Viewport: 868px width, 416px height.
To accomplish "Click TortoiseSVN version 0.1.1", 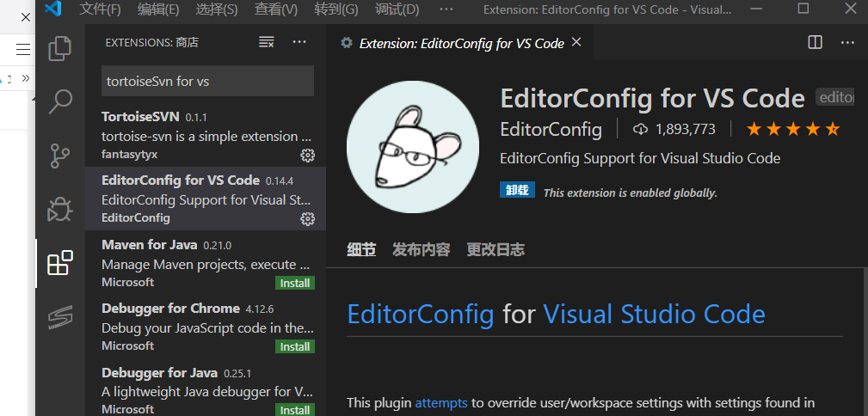I will click(x=196, y=117).
